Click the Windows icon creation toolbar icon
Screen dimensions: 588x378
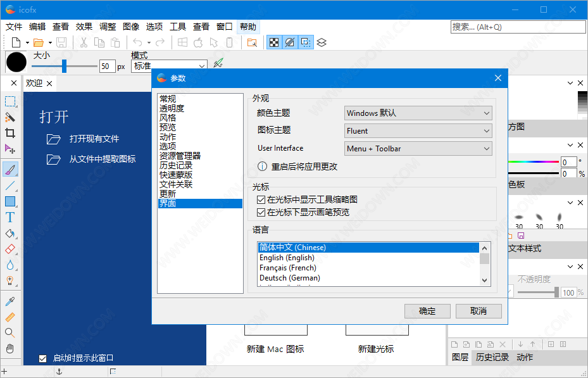tap(183, 42)
